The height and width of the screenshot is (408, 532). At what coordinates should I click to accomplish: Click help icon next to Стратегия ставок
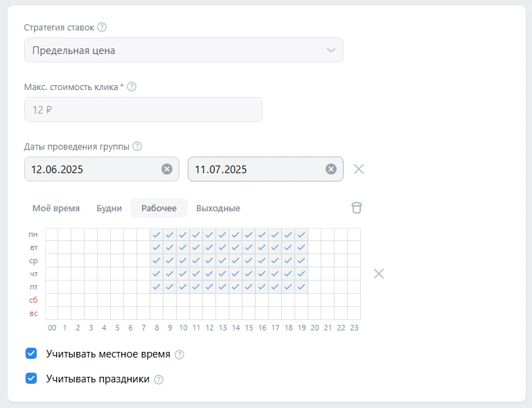click(x=102, y=28)
